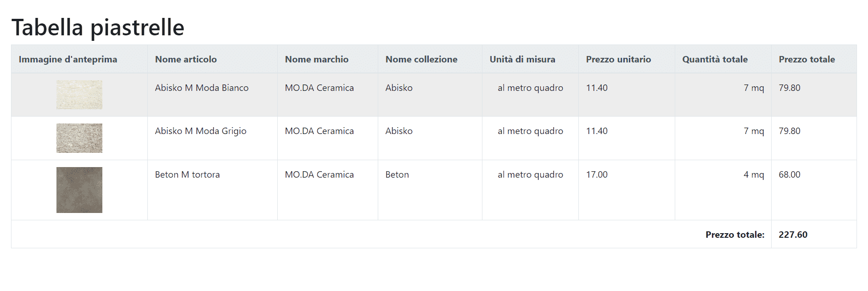Click the grand total value 227.60
868x291 pixels.
(x=793, y=235)
